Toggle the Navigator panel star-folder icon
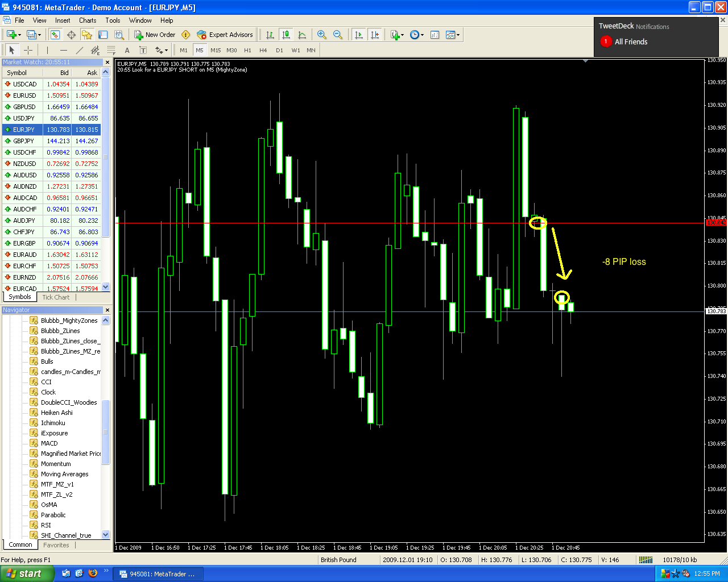The height and width of the screenshot is (582, 728). point(87,35)
